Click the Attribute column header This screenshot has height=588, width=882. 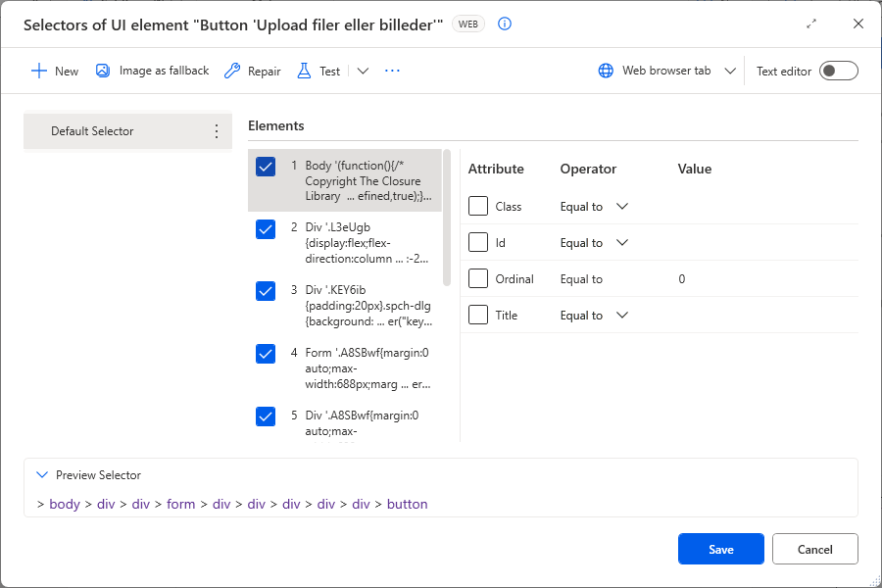point(496,169)
